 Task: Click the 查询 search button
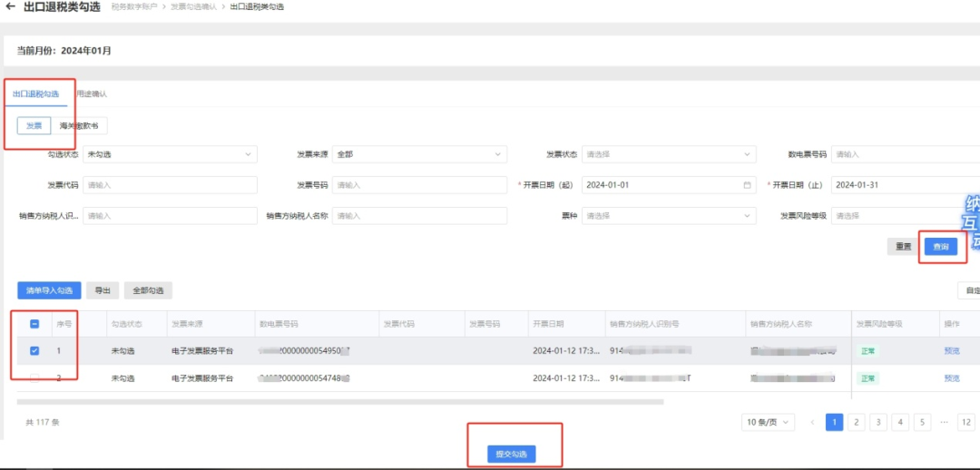click(941, 247)
